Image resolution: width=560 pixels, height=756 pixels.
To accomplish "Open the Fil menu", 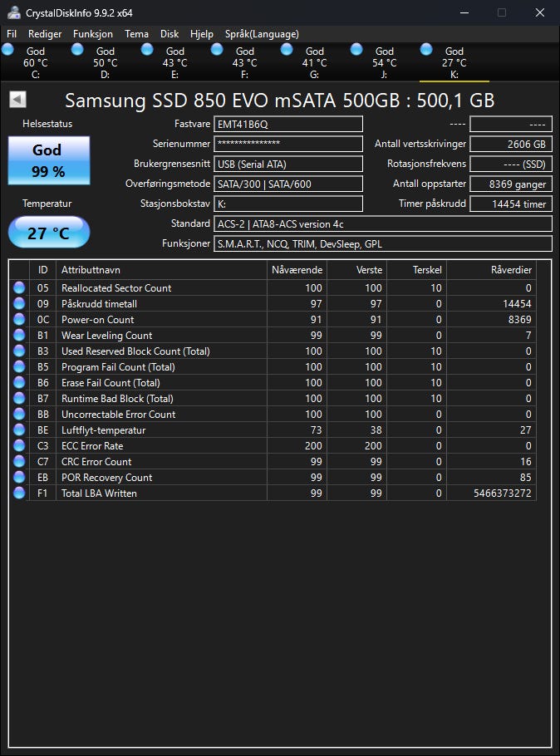I will (x=12, y=34).
